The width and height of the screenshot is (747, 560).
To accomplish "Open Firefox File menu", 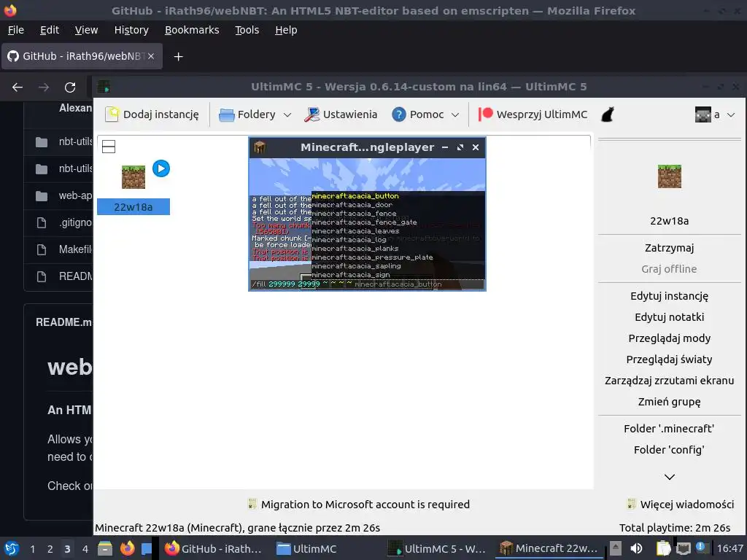I will 16,30.
